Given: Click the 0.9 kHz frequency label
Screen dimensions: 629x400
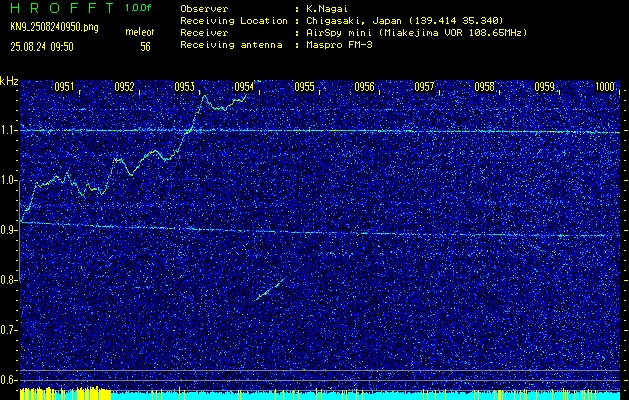Looking at the screenshot, I should coord(8,230).
